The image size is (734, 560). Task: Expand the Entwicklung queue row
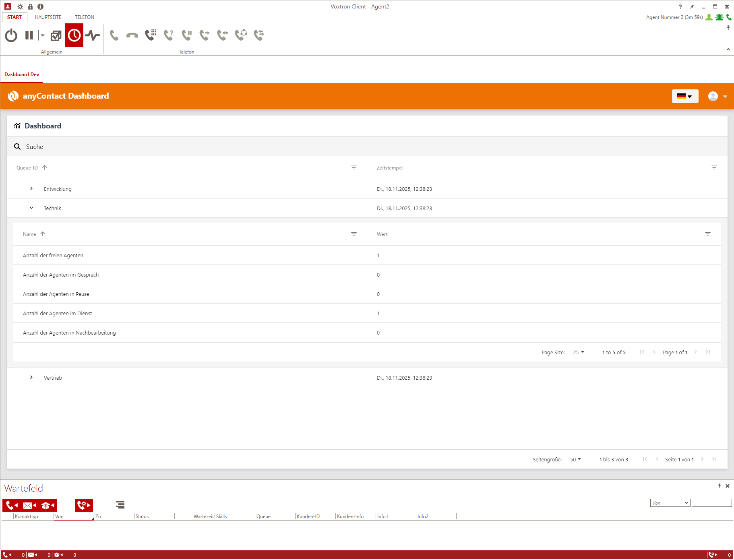point(31,188)
